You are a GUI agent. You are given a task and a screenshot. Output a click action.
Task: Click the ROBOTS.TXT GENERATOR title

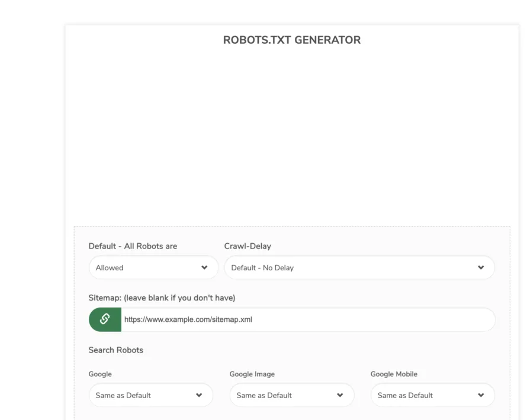click(291, 40)
